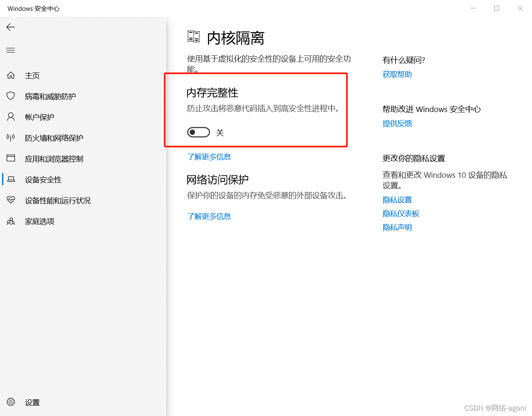The width and height of the screenshot is (532, 416).
Task: Click the window icon for 应用和浏览器控制
Action: [x=11, y=158]
